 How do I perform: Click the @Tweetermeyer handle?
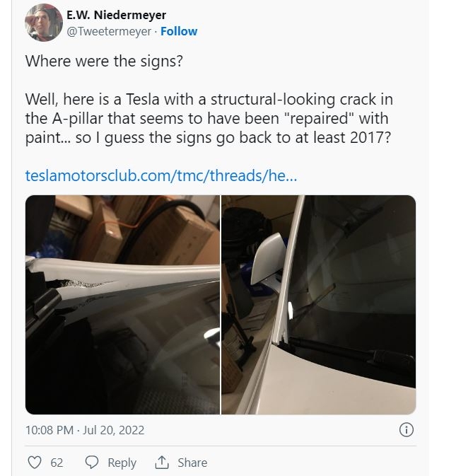[109, 31]
